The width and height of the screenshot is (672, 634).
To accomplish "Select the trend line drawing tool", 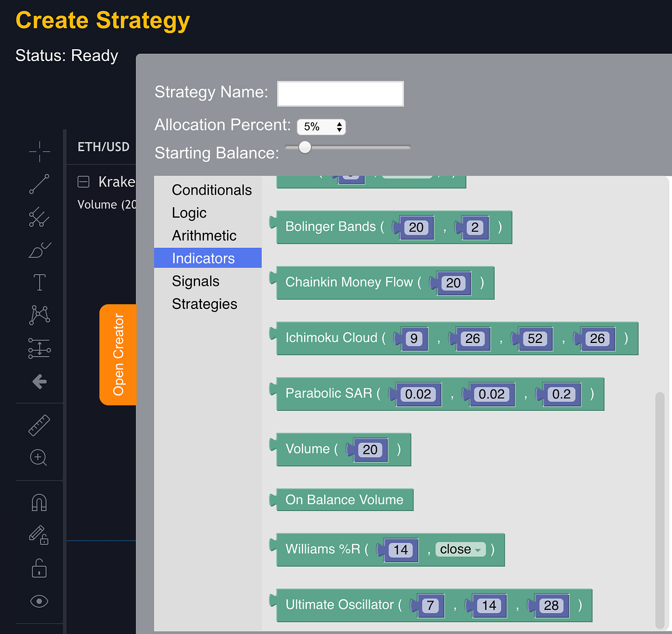I will 39,184.
